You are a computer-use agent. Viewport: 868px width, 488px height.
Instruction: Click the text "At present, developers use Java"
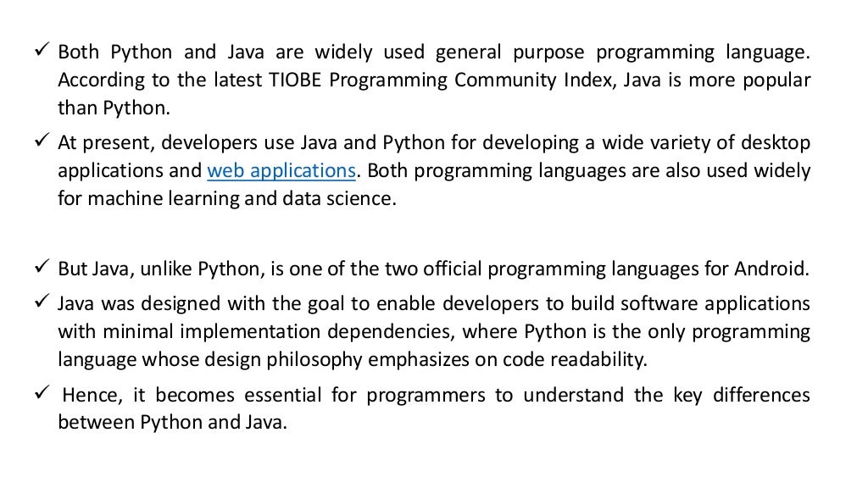pyautogui.click(x=197, y=143)
